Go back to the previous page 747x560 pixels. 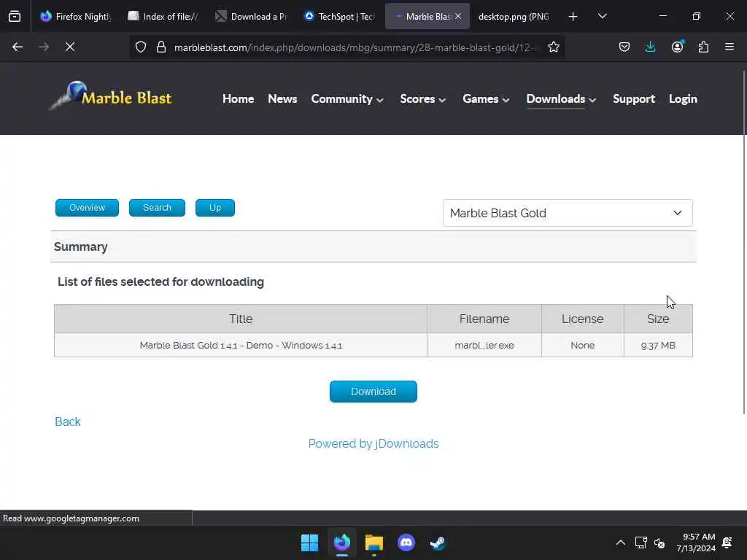(18, 47)
